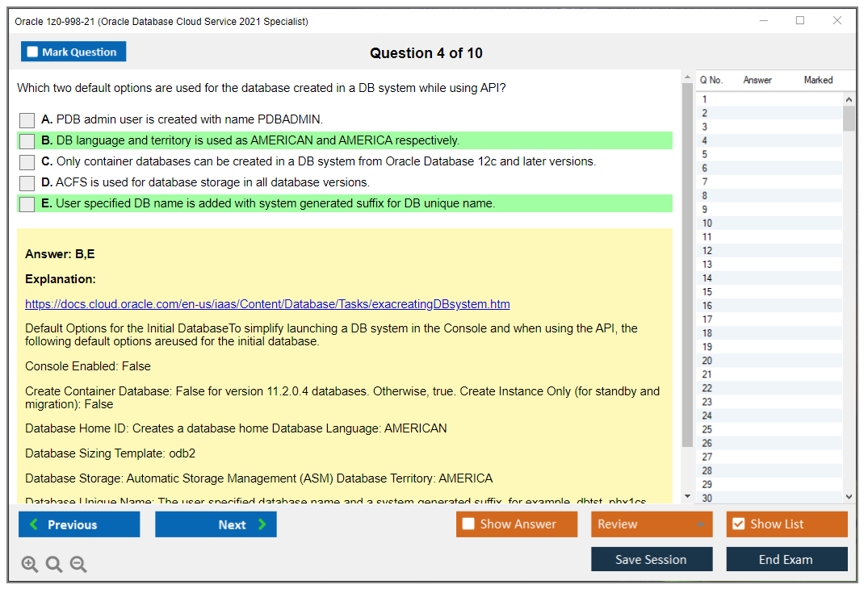868x593 pixels.
Task: Select checkbox for option C
Action: point(27,162)
